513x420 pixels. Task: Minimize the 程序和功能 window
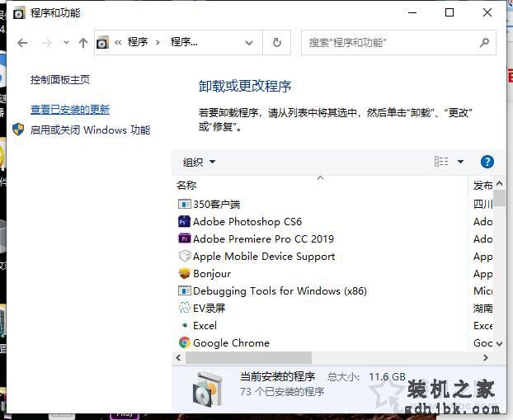[412, 12]
